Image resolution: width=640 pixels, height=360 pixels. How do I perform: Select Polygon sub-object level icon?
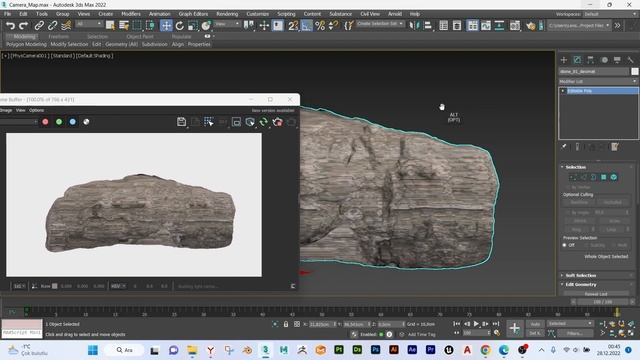pos(604,177)
